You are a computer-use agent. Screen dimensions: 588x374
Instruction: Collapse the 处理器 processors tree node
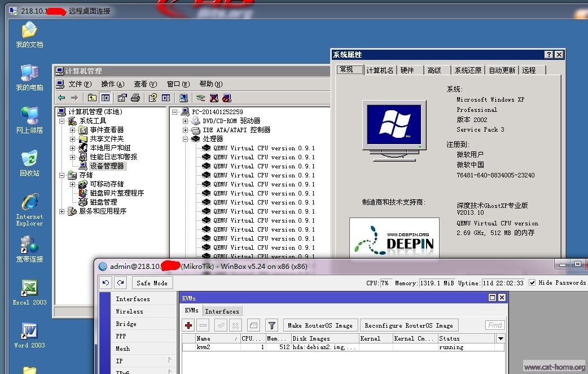(185, 139)
